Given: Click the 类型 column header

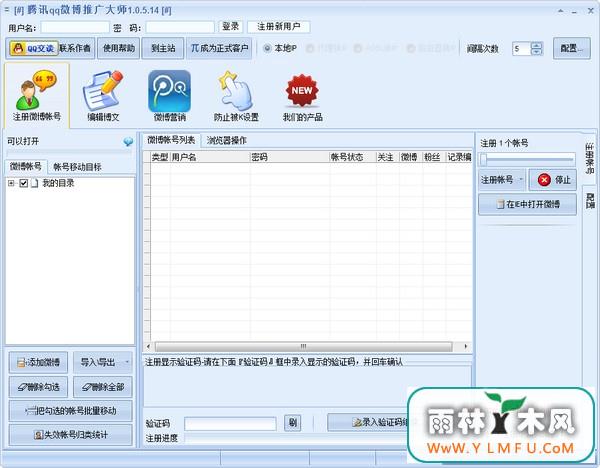Looking at the screenshot, I should [x=160, y=157].
